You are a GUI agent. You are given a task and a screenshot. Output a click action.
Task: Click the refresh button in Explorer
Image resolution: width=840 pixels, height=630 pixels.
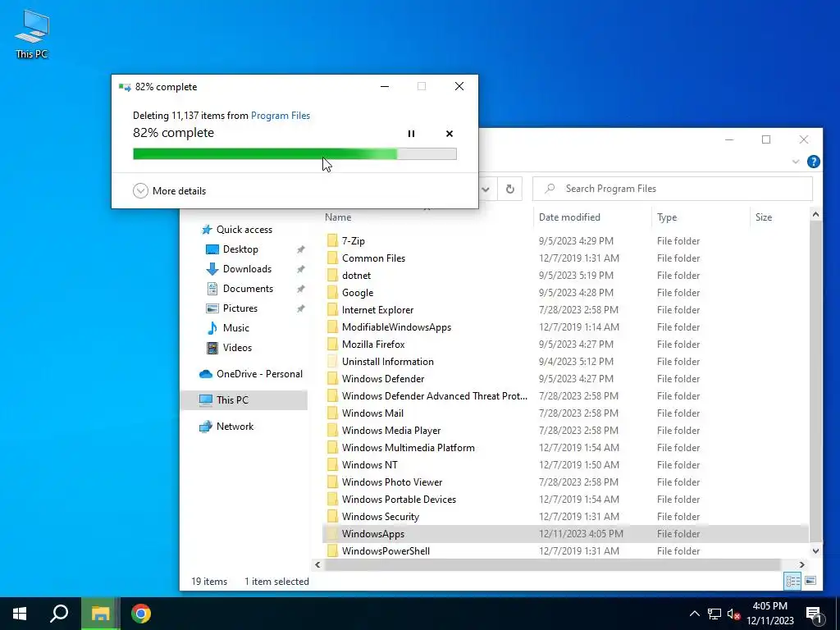[510, 189]
